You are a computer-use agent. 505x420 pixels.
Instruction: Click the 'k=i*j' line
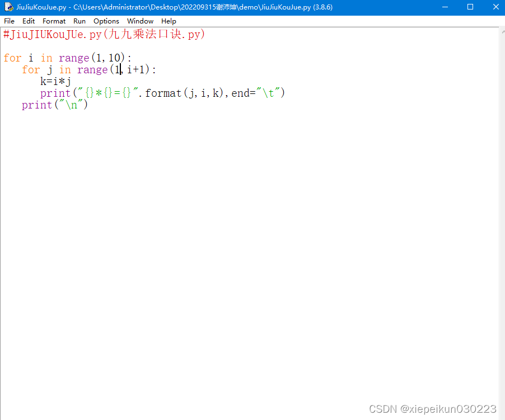click(55, 81)
